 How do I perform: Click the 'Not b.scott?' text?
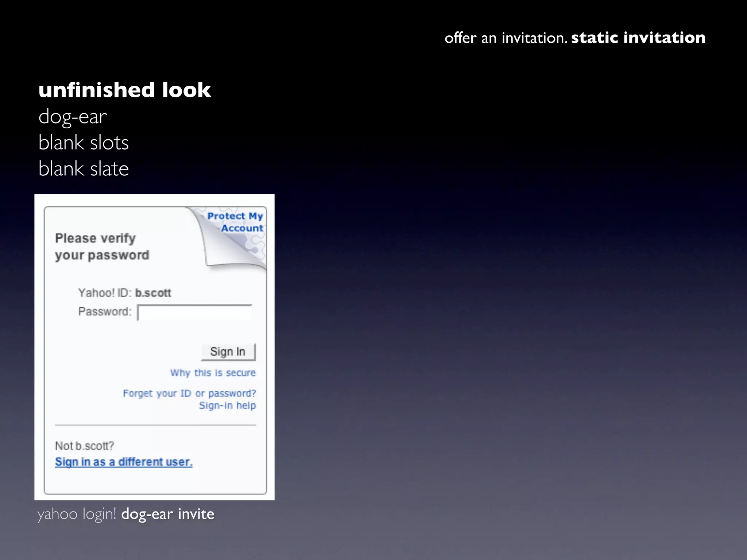(85, 446)
